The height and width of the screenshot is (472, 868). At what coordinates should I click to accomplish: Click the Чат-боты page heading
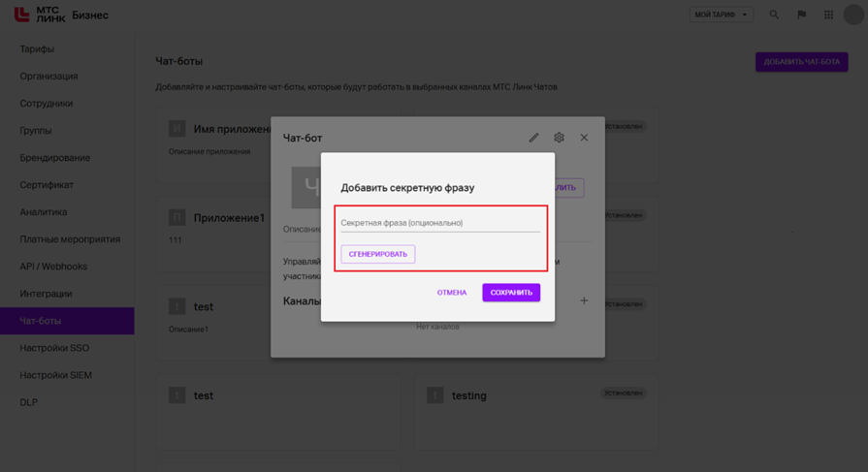[x=178, y=61]
